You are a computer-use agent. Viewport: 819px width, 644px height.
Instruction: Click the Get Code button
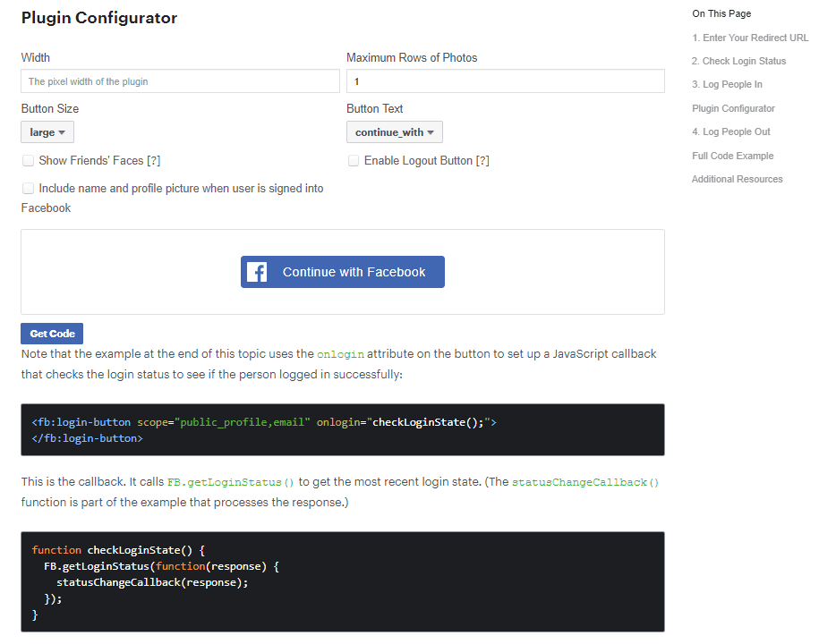click(51, 333)
